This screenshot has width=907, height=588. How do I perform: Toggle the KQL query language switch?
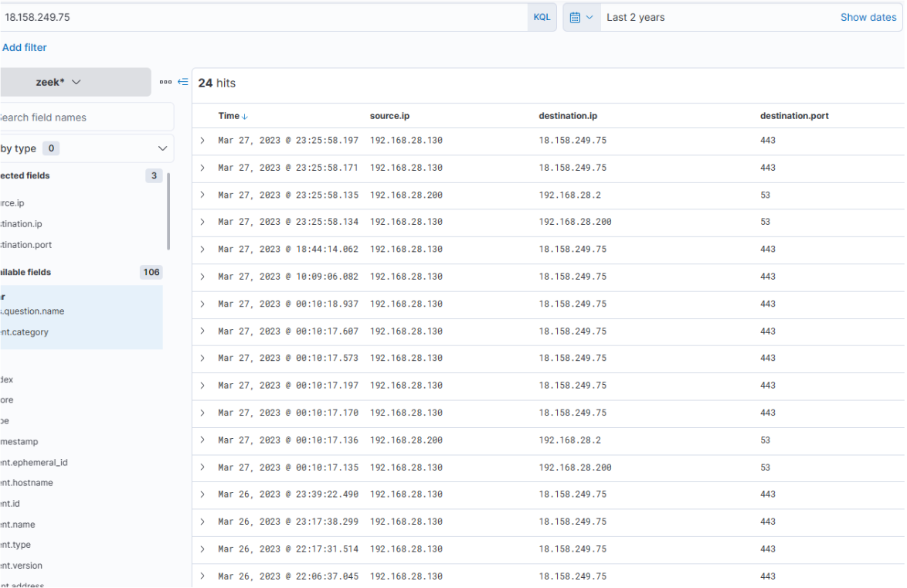pos(542,17)
